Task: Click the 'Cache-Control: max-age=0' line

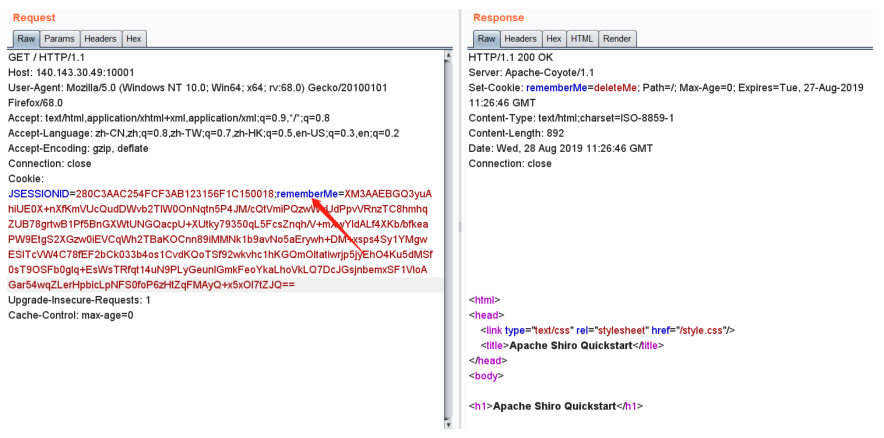Action: (x=70, y=316)
